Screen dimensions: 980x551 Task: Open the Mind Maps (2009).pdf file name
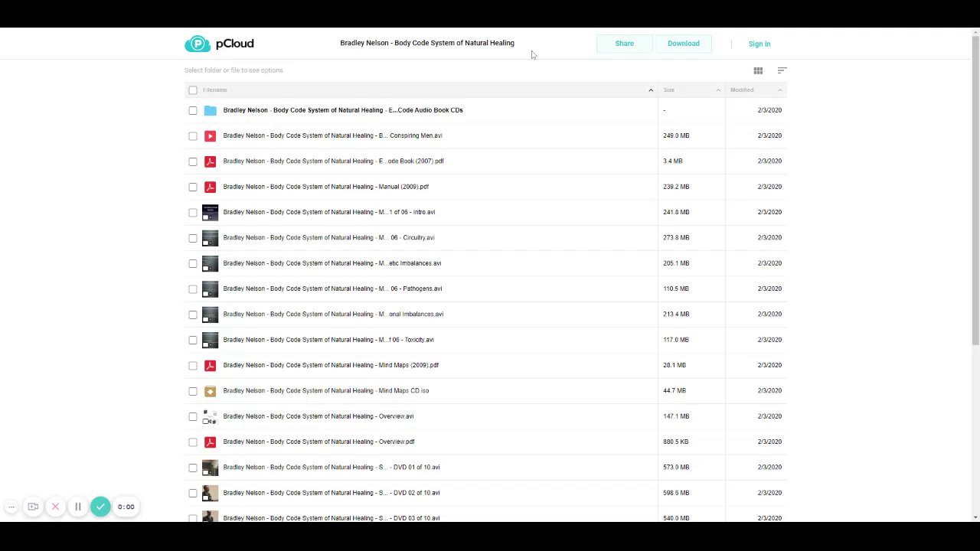331,365
